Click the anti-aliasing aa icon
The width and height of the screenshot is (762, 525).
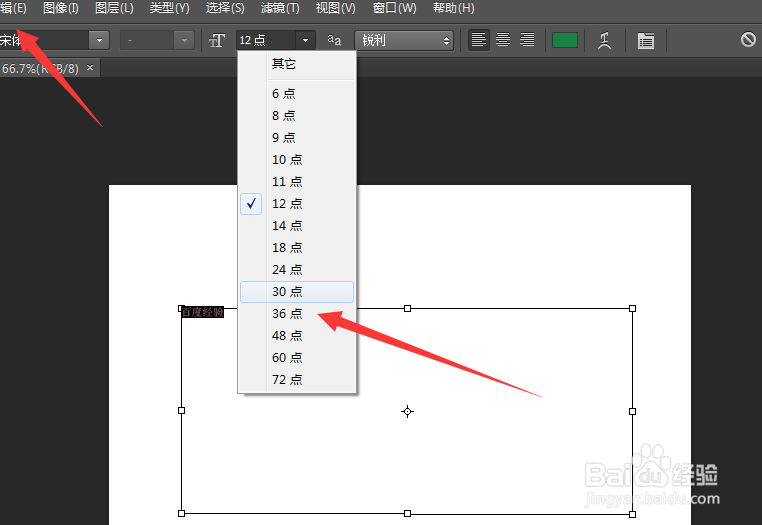334,39
